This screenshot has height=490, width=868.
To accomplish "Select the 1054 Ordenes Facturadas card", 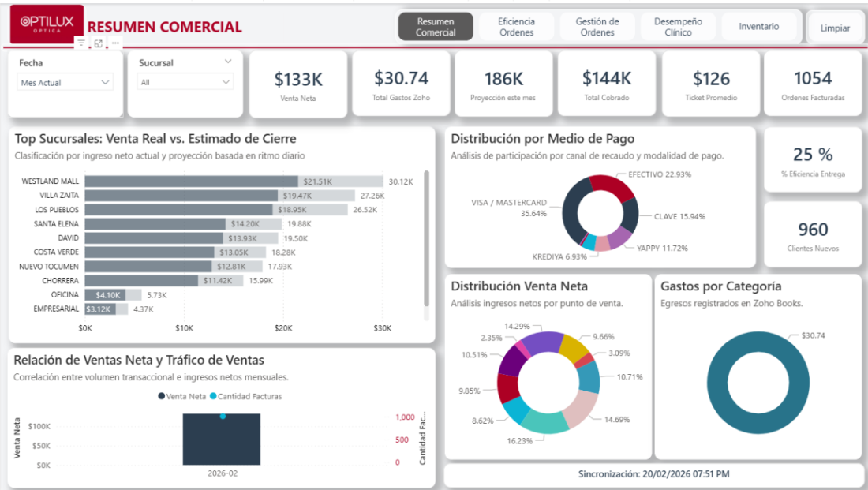I will [x=814, y=84].
